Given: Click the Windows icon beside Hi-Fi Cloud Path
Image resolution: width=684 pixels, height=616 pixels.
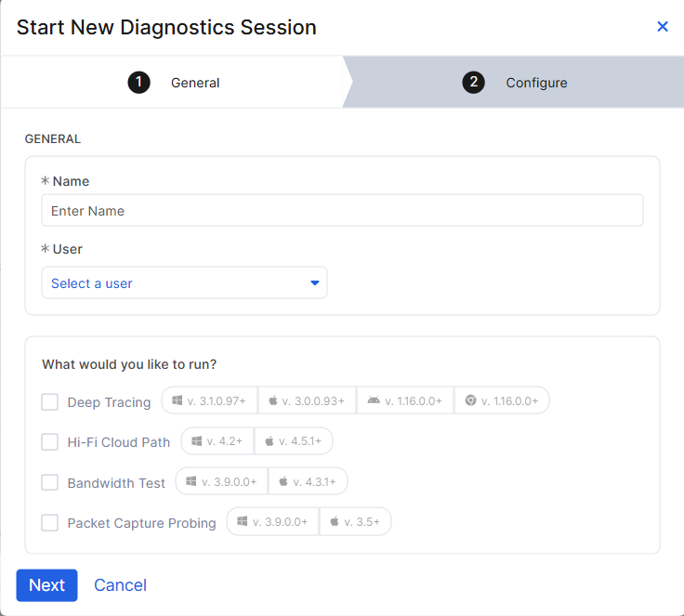Looking at the screenshot, I should click(x=197, y=441).
